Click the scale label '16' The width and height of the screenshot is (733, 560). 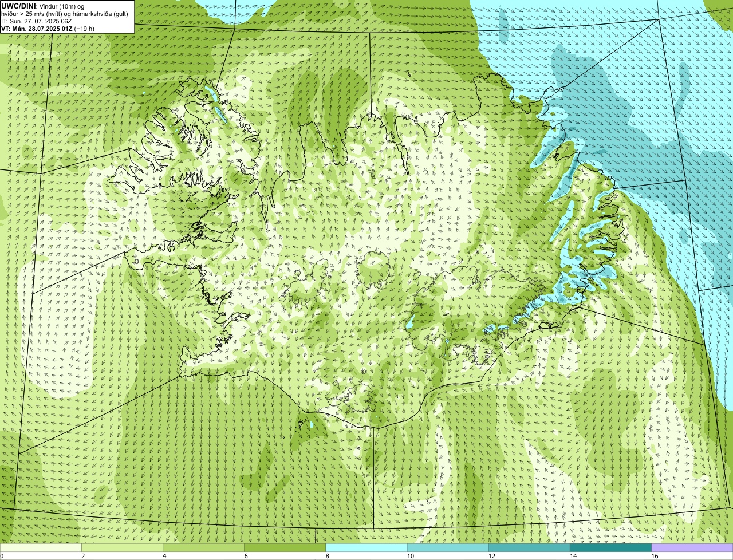[655, 556]
